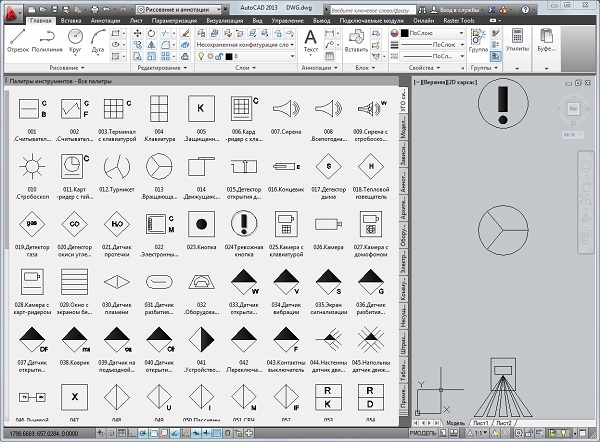This screenshot has height=442, width=600.
Task: Click the Текст (Text) annotation tool
Action: point(311,37)
